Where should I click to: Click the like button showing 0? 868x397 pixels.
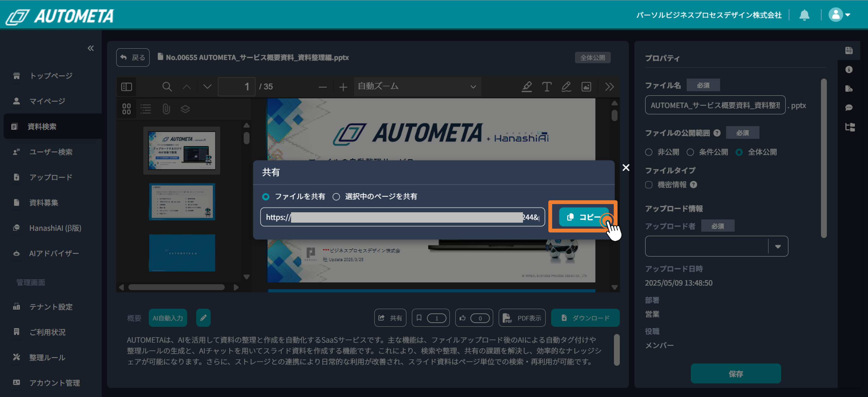click(474, 318)
